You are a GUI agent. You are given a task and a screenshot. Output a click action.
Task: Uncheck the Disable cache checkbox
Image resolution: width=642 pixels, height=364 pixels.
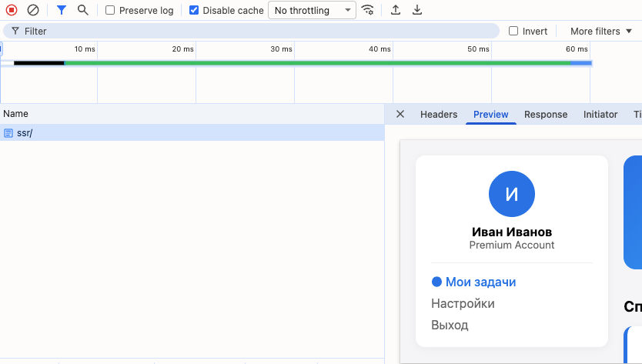[194, 11]
